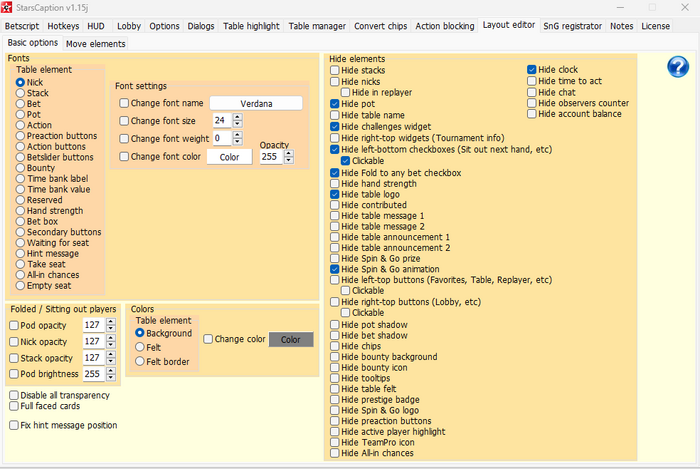Uncheck the Hide clock checkbox
The height and width of the screenshot is (469, 700).
tap(533, 71)
